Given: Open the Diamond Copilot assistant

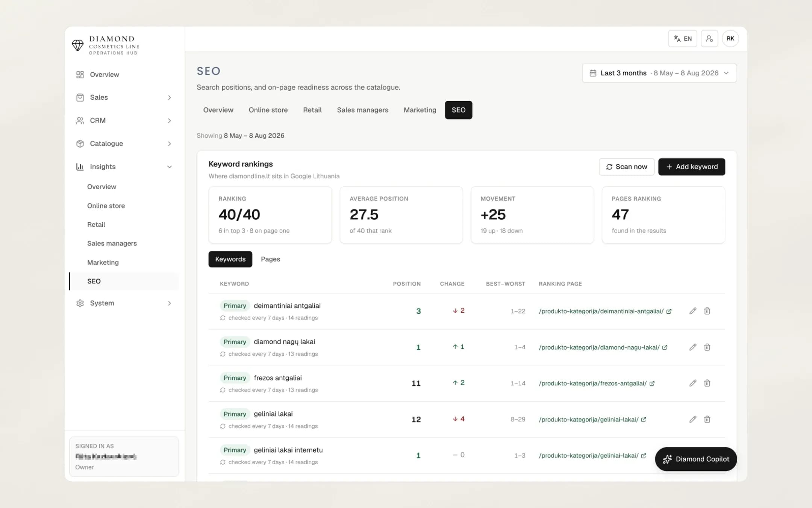Looking at the screenshot, I should [696, 459].
